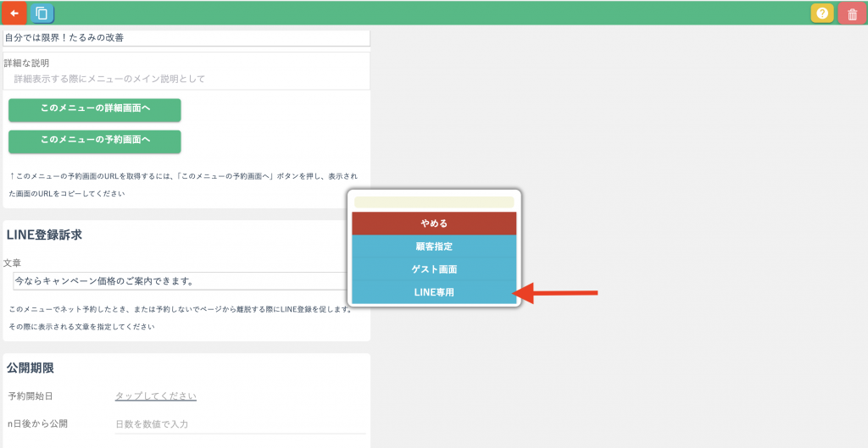Click the blue duplicate menu icon

41,13
